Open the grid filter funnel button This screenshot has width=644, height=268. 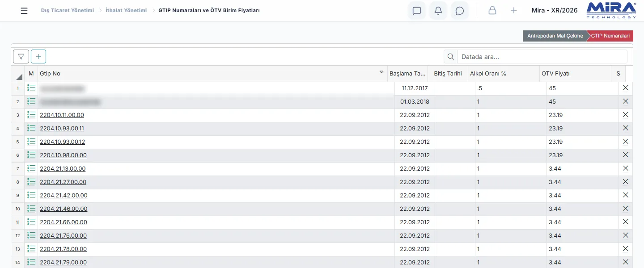tap(21, 56)
